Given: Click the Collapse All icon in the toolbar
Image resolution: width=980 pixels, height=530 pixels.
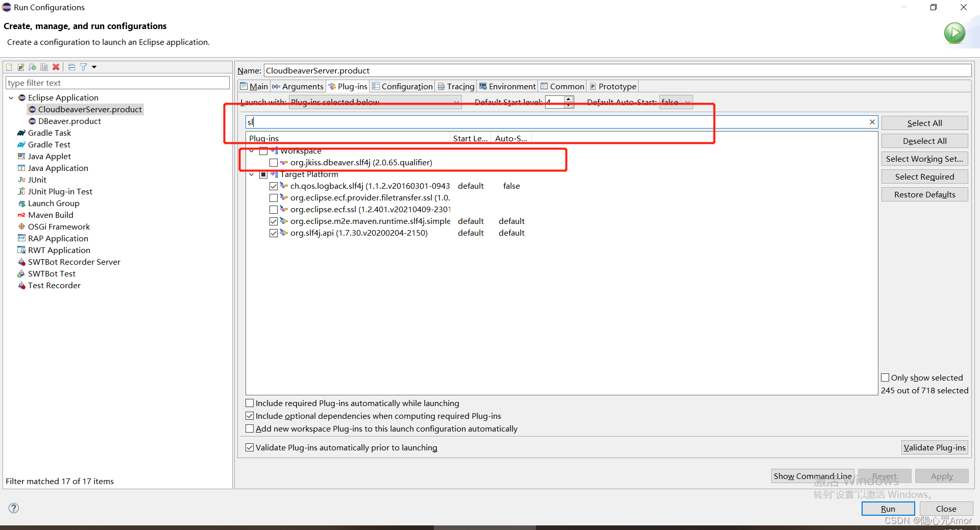Looking at the screenshot, I should pyautogui.click(x=72, y=67).
